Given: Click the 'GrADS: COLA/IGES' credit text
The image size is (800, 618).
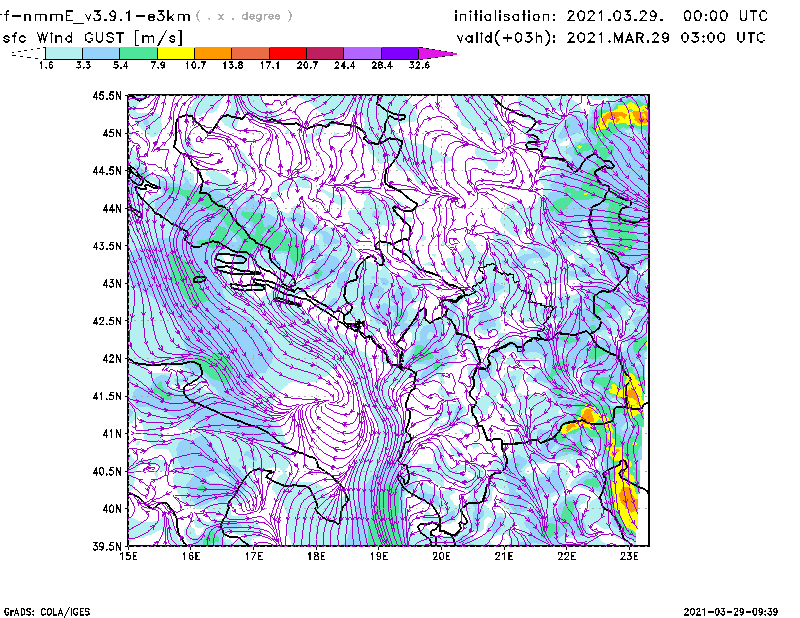Looking at the screenshot, I should (x=47, y=612).
